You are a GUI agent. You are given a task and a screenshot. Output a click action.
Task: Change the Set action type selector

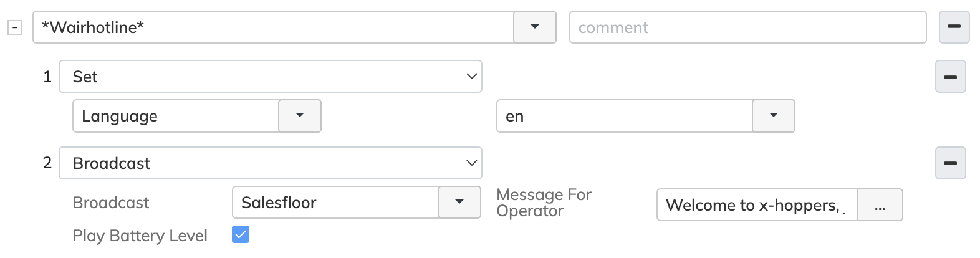270,77
